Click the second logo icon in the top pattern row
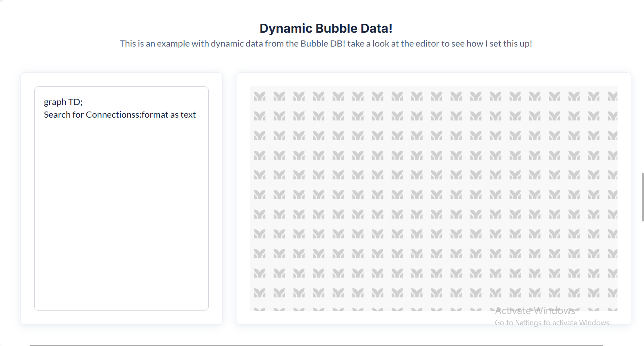This screenshot has height=346, width=644. pyautogui.click(x=279, y=96)
